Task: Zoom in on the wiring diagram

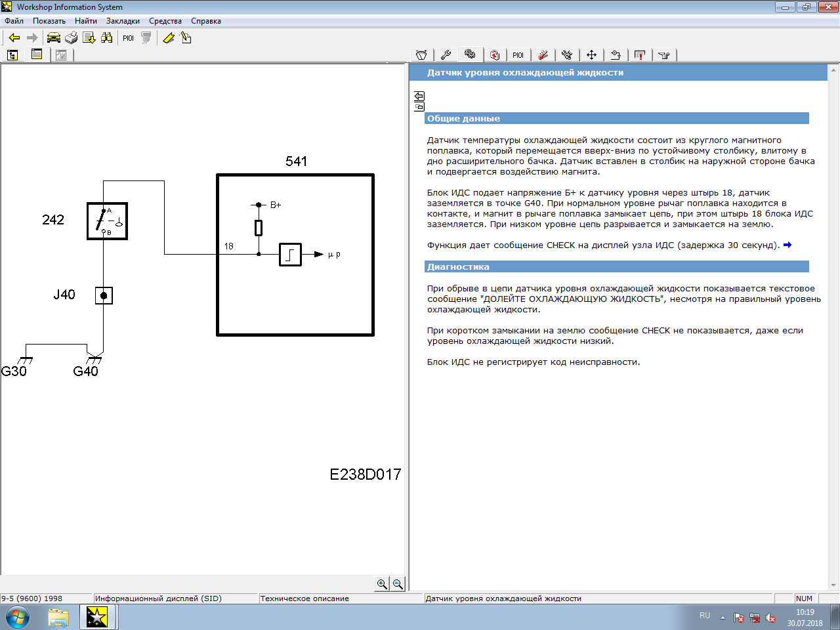Action: click(382, 584)
